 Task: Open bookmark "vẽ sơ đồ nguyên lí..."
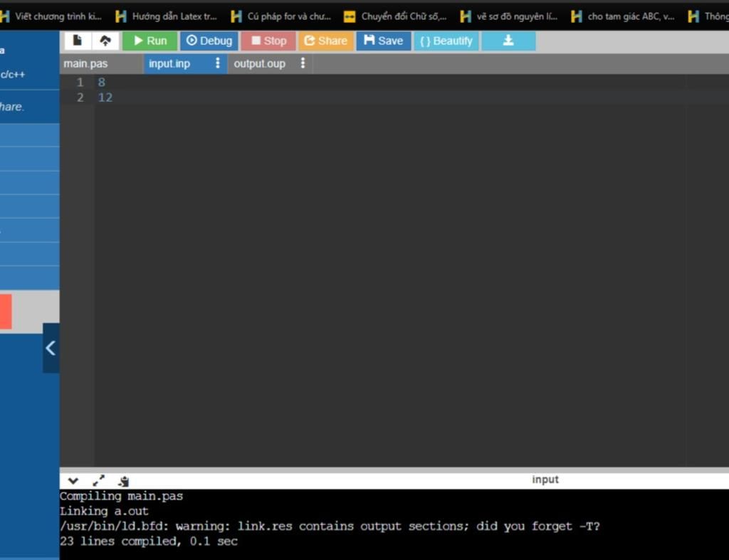(508, 16)
